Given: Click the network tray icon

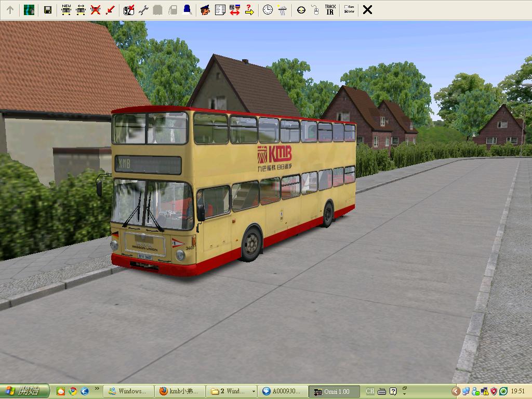Looking at the screenshot, I should pos(465,391).
